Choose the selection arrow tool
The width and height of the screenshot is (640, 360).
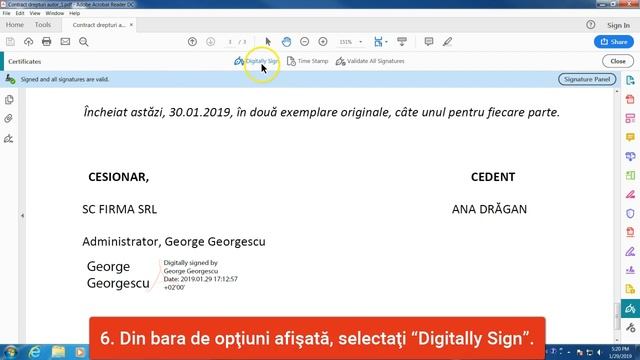268,42
